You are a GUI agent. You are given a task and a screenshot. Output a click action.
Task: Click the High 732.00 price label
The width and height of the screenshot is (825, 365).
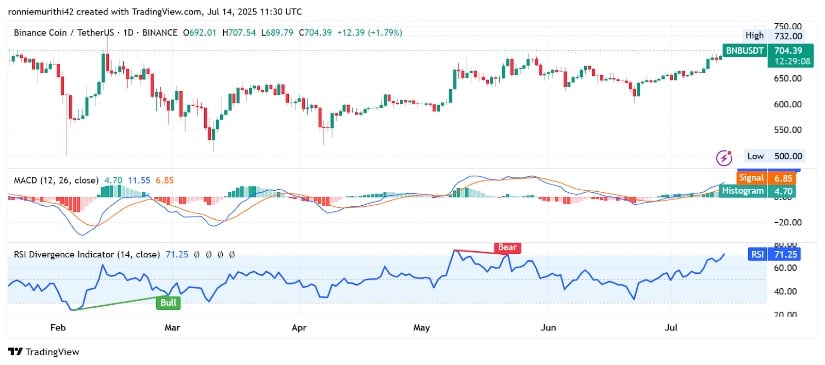click(x=774, y=36)
